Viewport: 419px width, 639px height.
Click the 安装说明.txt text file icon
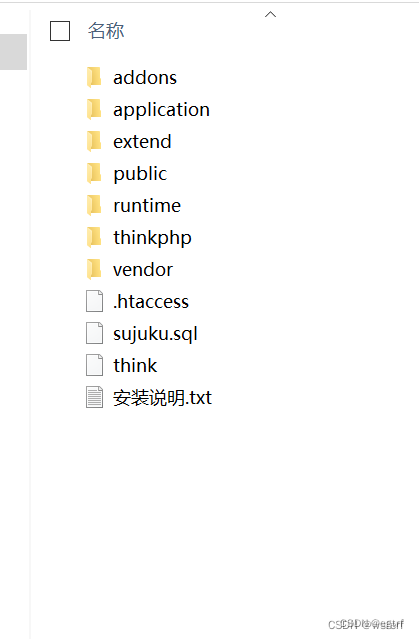[x=94, y=397]
